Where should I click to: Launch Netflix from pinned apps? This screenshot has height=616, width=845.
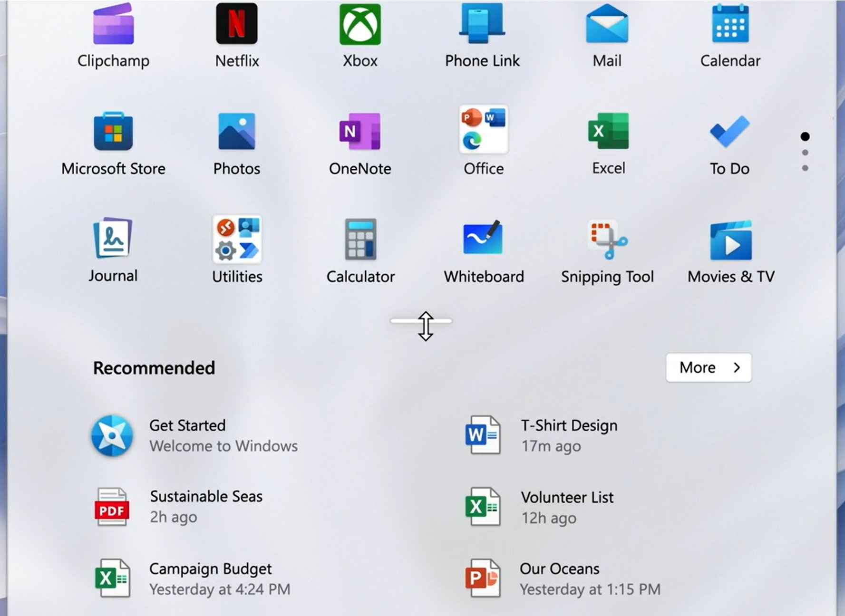(237, 36)
